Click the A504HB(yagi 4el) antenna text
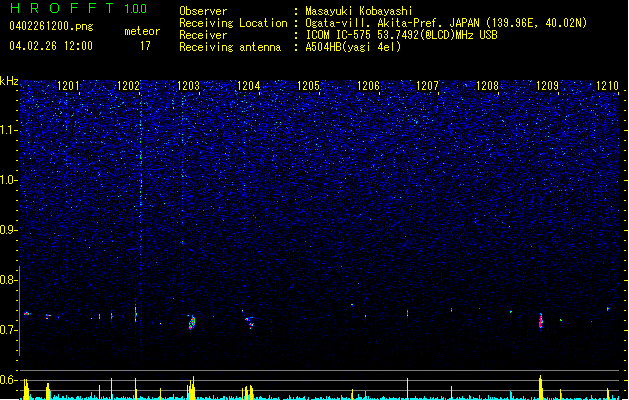This screenshot has height=400, width=629. tap(353, 47)
